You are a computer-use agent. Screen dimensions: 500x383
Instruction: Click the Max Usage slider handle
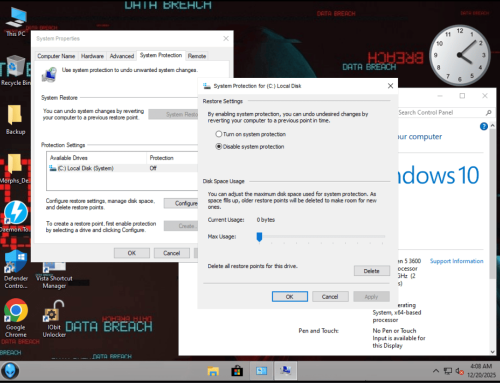pos(259,237)
